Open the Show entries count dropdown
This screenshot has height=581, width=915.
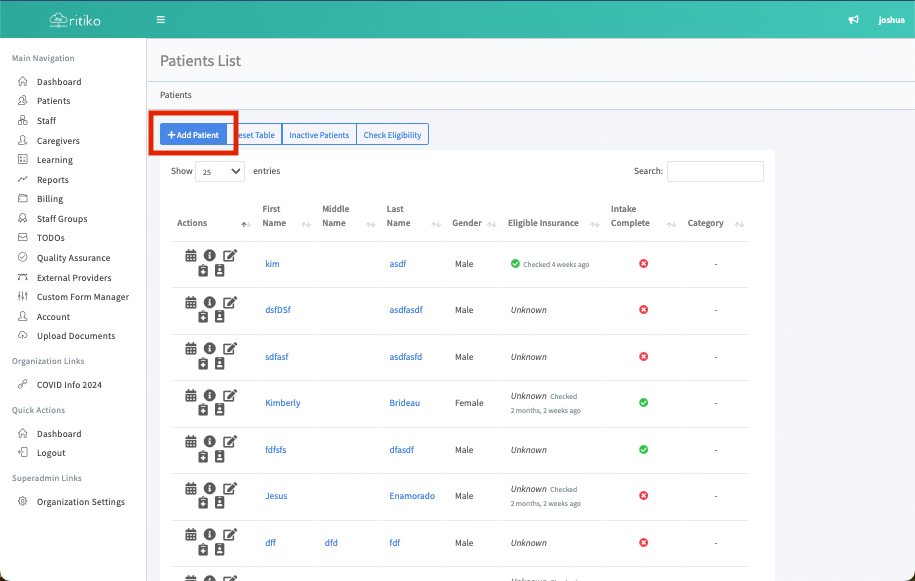click(x=220, y=172)
